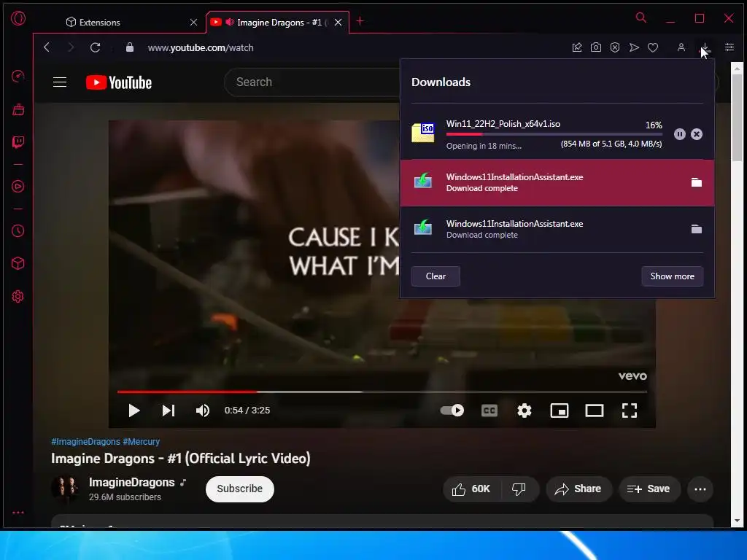Screen dimensions: 747x560
Task: Pause the Win11 ISO download
Action: (x=680, y=134)
